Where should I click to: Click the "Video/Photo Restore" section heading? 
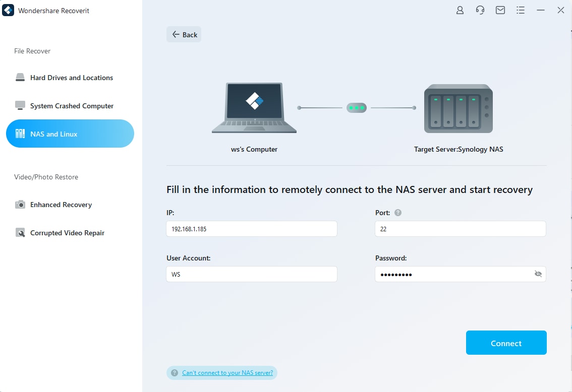[46, 177]
